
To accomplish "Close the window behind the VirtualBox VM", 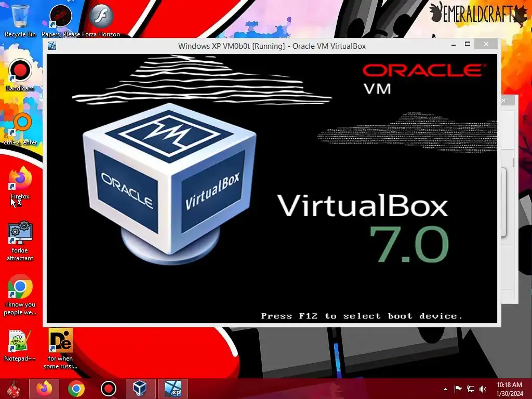I will point(504,100).
